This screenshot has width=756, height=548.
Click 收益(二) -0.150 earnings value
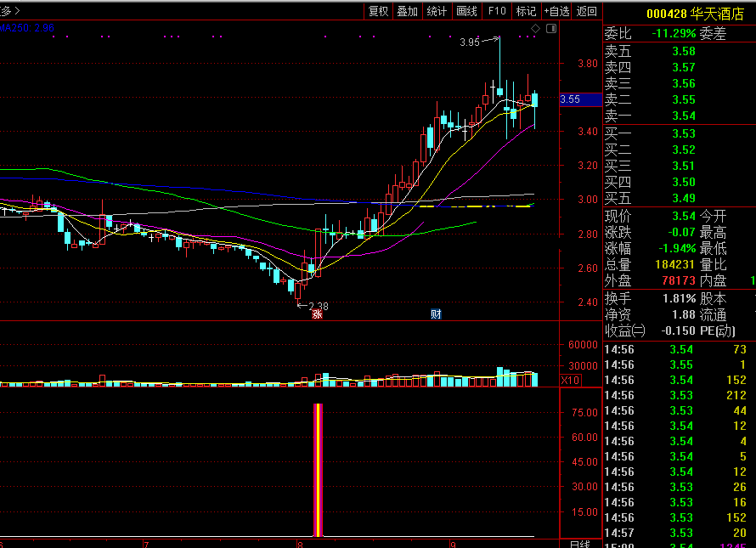679,330
